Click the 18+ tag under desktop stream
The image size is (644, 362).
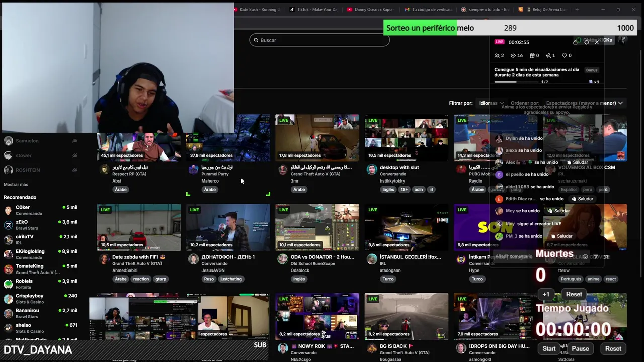coord(404,189)
